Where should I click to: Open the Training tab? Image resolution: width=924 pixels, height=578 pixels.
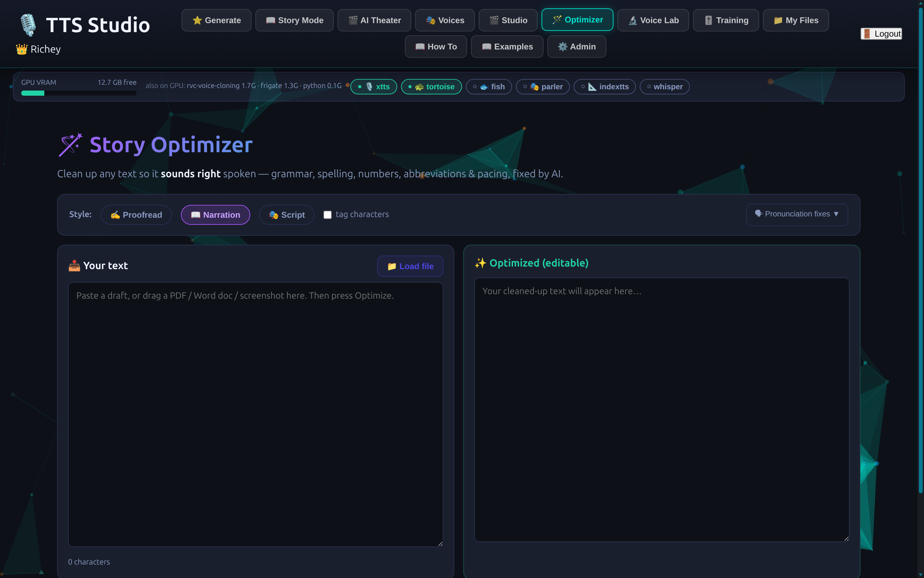[x=726, y=20]
